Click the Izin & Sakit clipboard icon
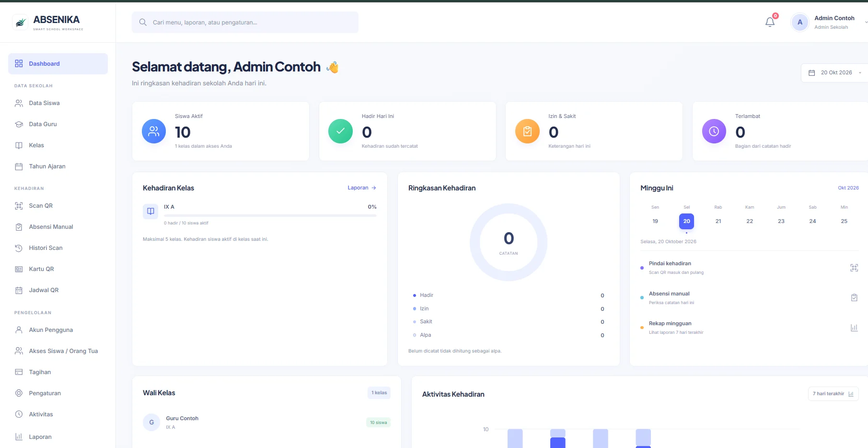This screenshot has width=868, height=448. pos(527,131)
